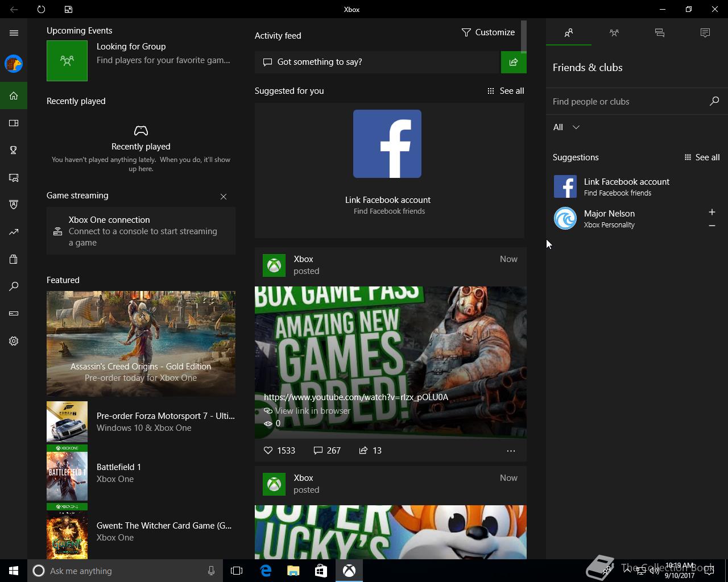728x582 pixels.
Task: Open Battlefield 1 featured item
Action: pos(141,473)
